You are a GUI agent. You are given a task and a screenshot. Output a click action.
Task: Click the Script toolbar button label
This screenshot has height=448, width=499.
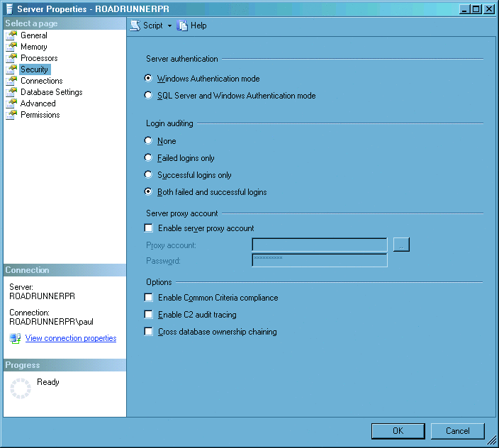(153, 26)
